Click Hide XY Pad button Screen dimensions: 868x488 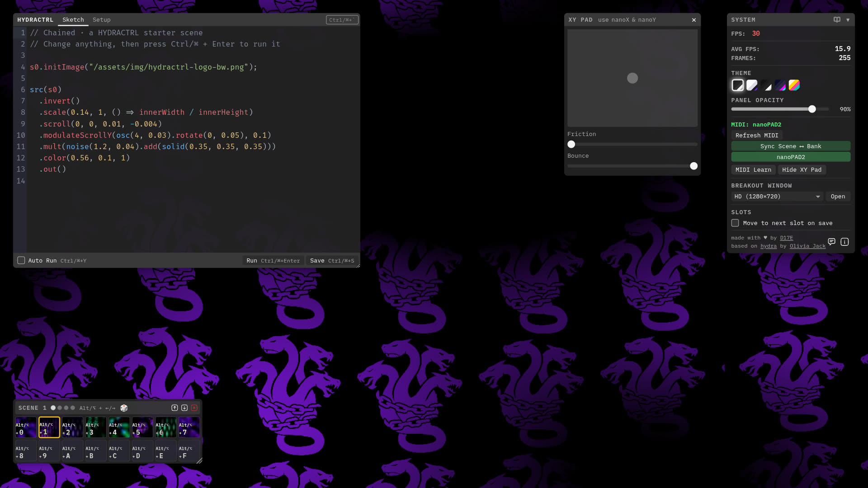click(x=802, y=170)
